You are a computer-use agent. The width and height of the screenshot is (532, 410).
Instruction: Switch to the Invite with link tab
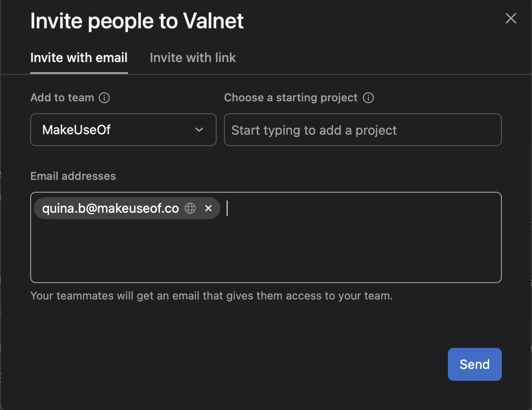tap(193, 58)
